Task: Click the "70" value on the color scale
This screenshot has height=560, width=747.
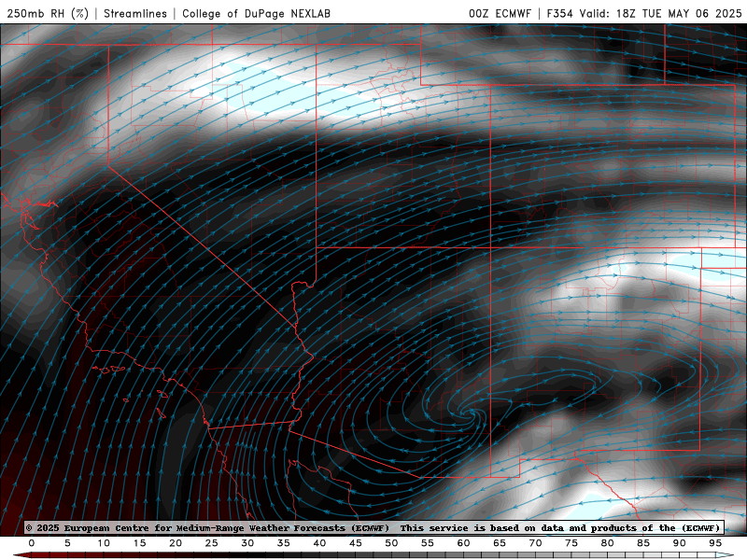Action: pos(535,543)
